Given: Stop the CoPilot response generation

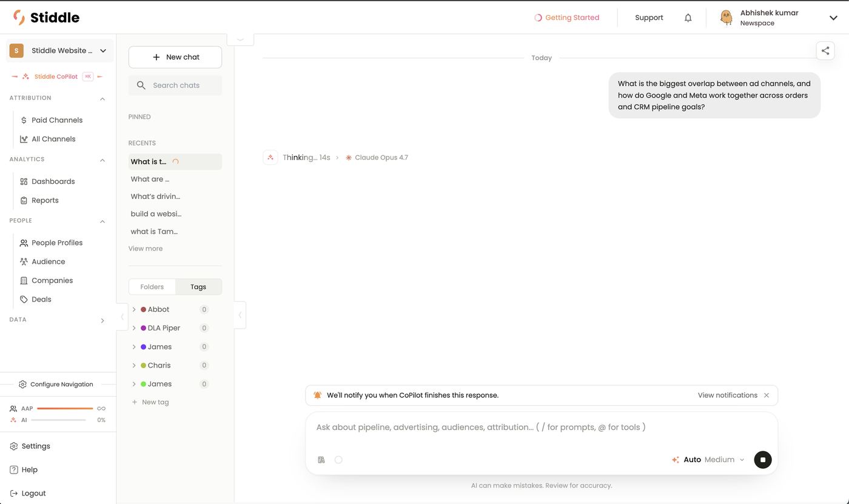Looking at the screenshot, I should click(762, 460).
